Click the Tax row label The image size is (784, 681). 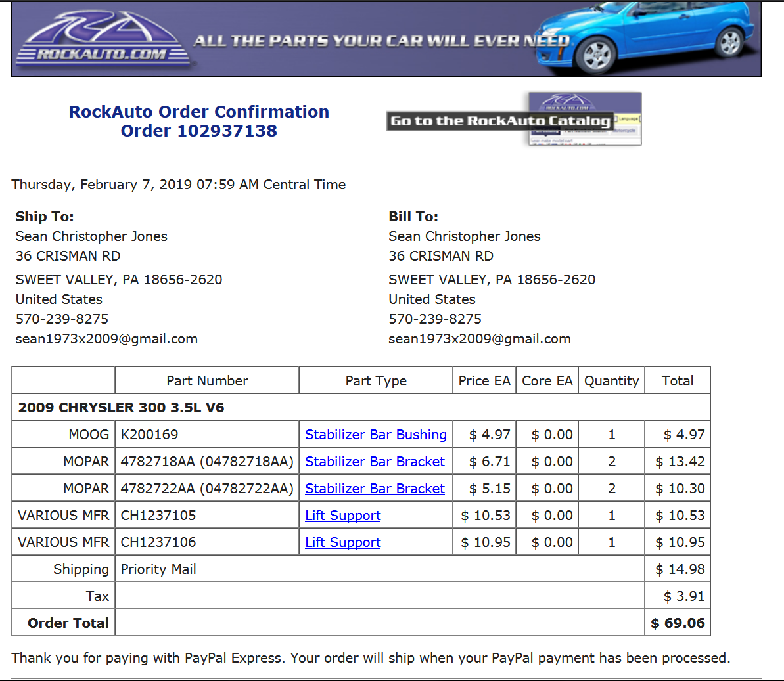tap(97, 596)
